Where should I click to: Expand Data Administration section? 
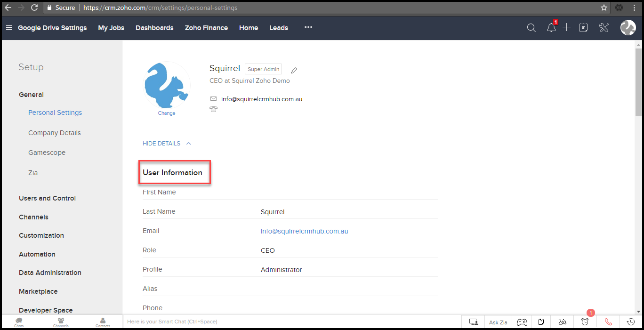(50, 273)
